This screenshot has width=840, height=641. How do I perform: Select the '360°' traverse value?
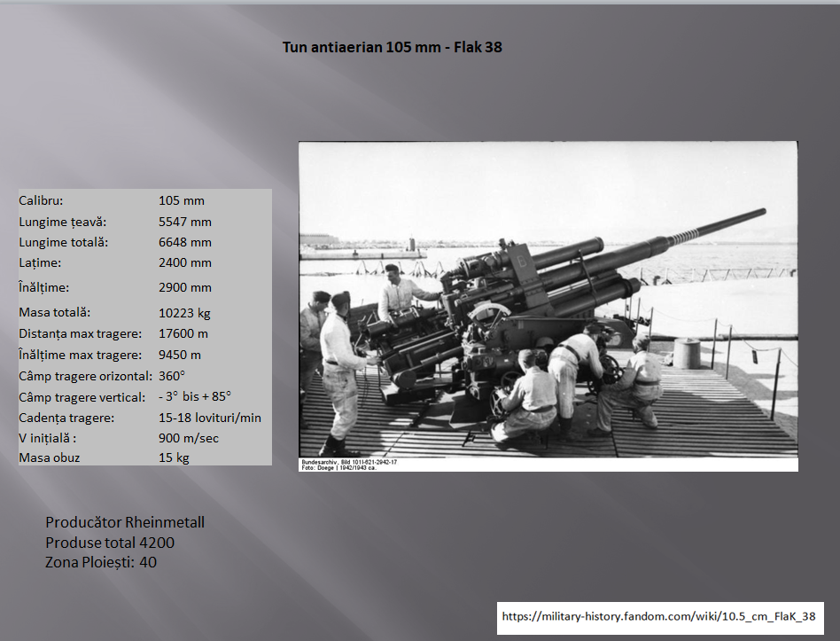tap(171, 376)
